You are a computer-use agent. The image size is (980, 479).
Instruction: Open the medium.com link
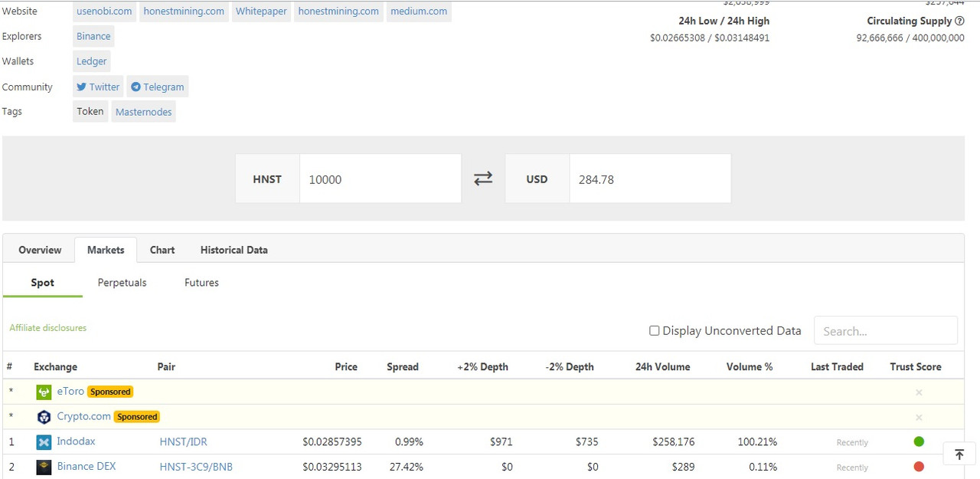tap(419, 11)
